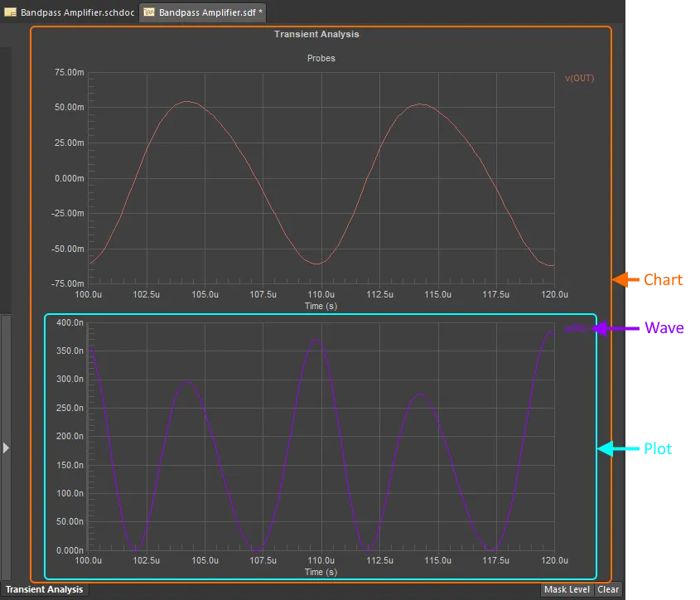Click the 250.0n Y-axis value

pyautogui.click(x=70, y=408)
